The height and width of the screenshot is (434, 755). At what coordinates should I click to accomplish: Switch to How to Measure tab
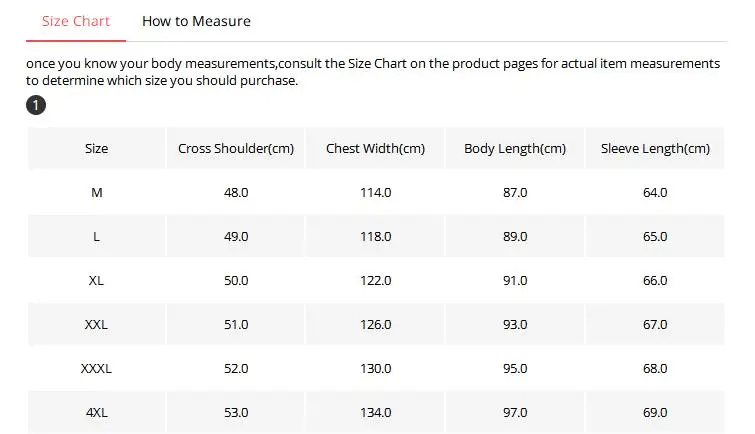click(196, 21)
